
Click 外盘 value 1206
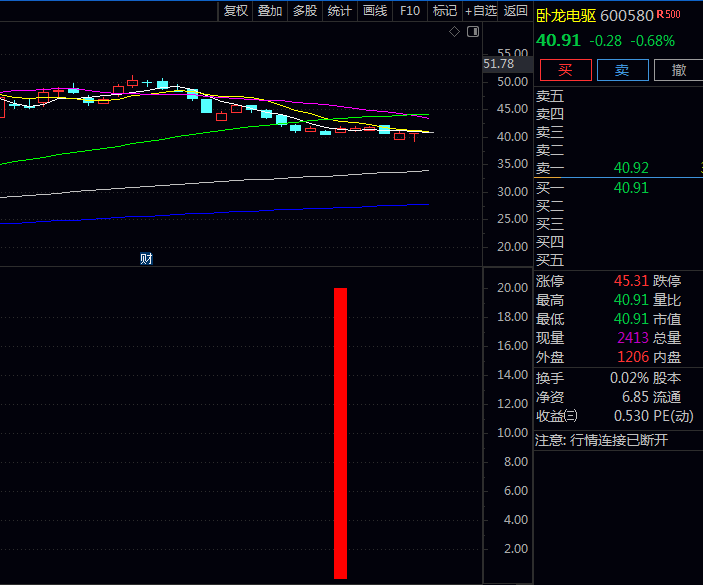pos(633,357)
